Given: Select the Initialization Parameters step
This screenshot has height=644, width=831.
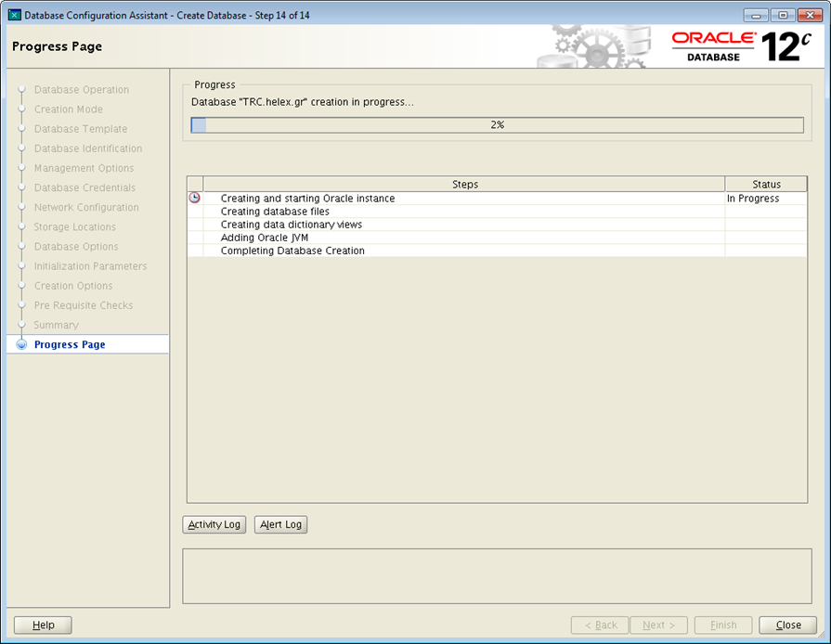Looking at the screenshot, I should click(x=91, y=266).
